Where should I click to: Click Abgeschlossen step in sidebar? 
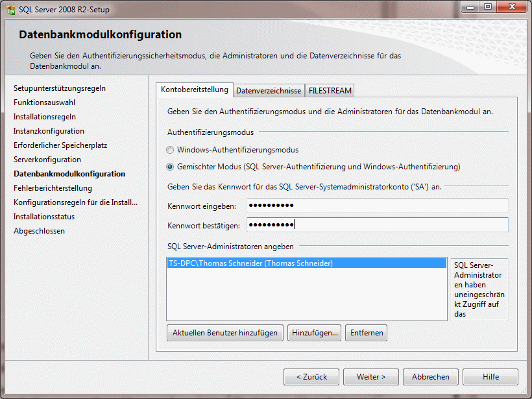point(40,231)
